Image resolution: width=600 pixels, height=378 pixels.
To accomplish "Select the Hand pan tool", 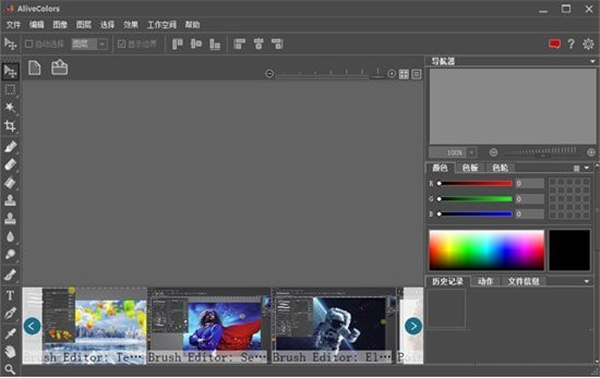I will pos(10,351).
